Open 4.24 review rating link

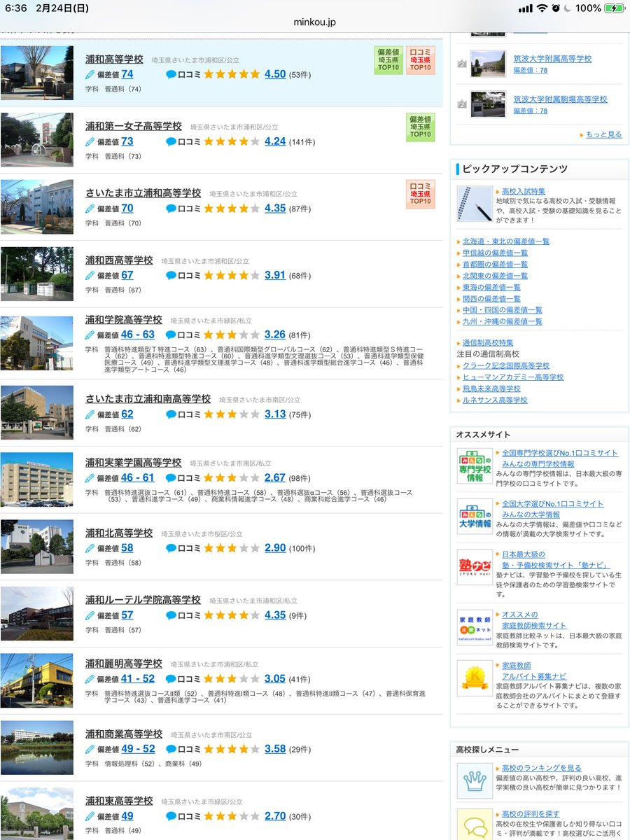[275, 141]
